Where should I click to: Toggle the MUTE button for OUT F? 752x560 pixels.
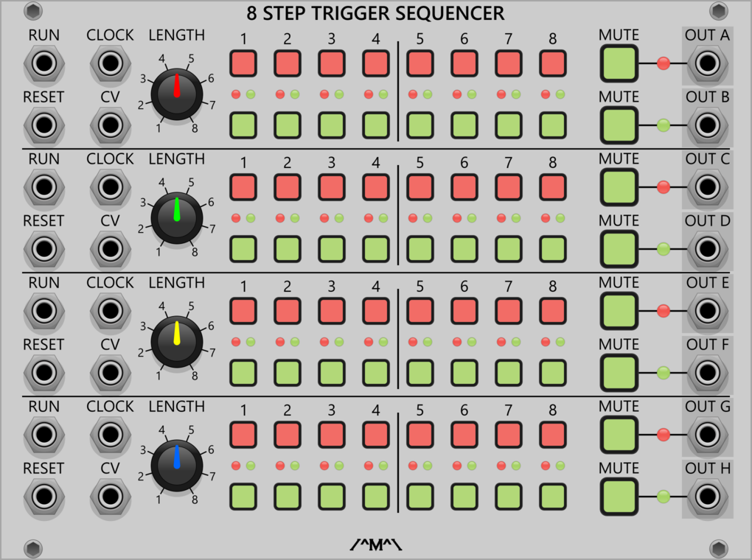[x=619, y=373]
